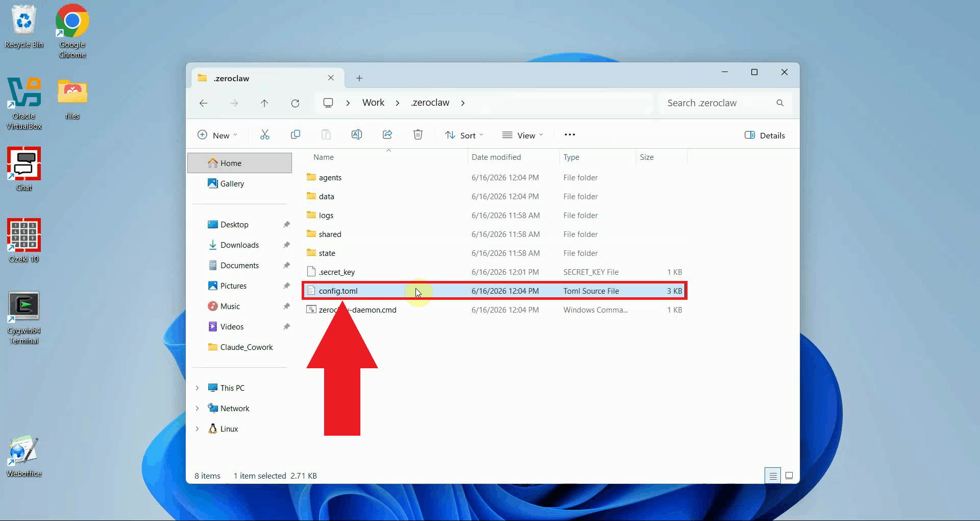The width and height of the screenshot is (980, 521).
Task: Select the state folder
Action: pyautogui.click(x=495, y=253)
